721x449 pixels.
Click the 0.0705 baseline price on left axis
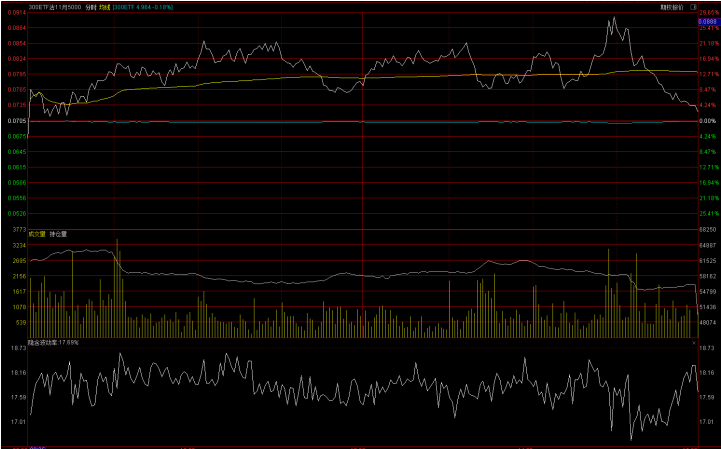tap(17, 121)
